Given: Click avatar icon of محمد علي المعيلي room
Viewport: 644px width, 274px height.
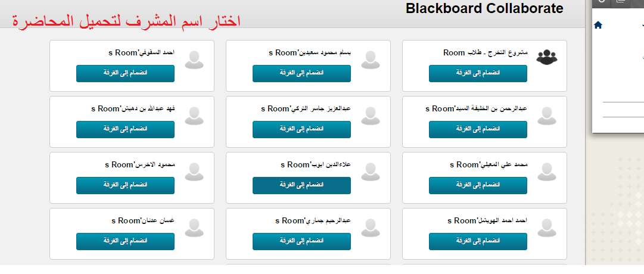Looking at the screenshot, I should click(x=547, y=172).
